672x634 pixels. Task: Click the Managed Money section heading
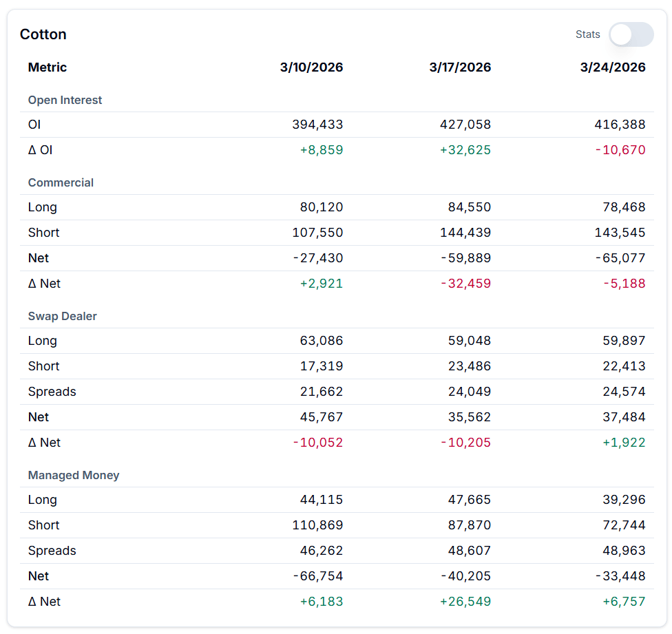tap(74, 475)
